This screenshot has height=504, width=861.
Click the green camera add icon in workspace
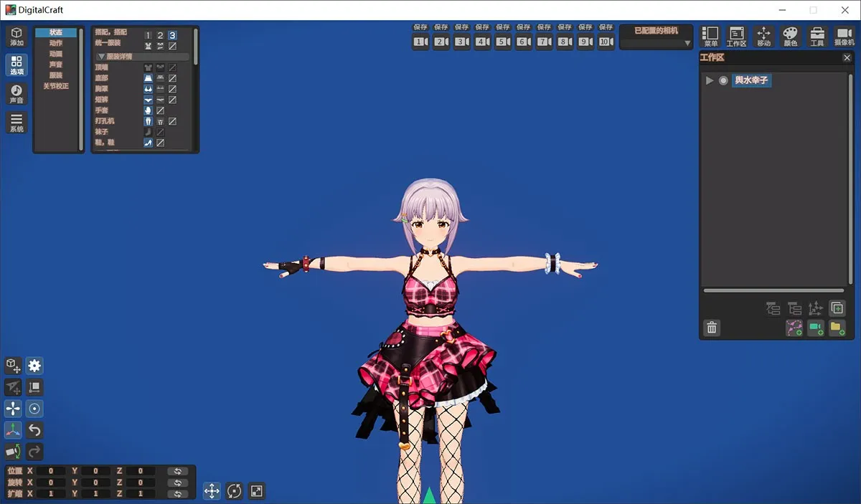(x=815, y=328)
